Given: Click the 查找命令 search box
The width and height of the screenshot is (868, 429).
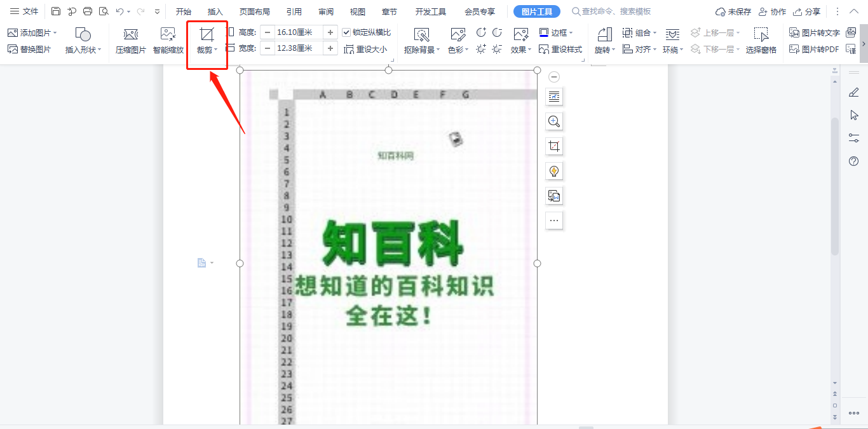Looking at the screenshot, I should coord(611,11).
